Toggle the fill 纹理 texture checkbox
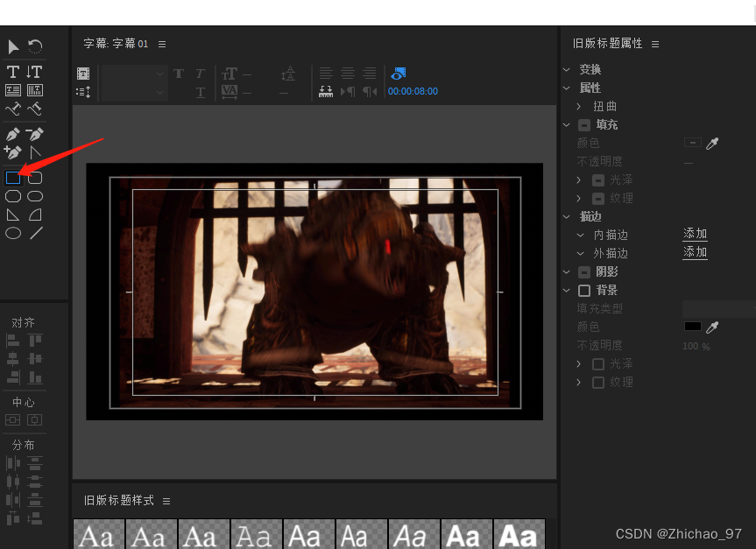Viewport: 756px width, 549px height. coord(598,199)
